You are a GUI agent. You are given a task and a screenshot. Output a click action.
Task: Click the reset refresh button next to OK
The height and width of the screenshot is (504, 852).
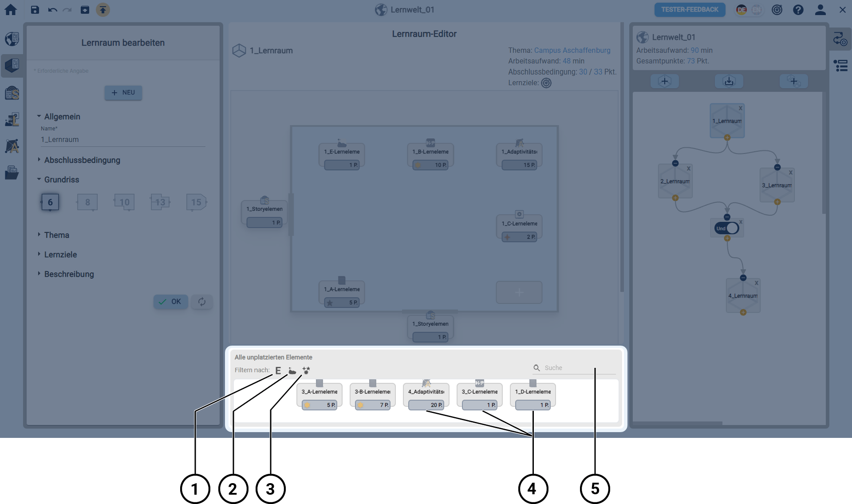tap(202, 302)
